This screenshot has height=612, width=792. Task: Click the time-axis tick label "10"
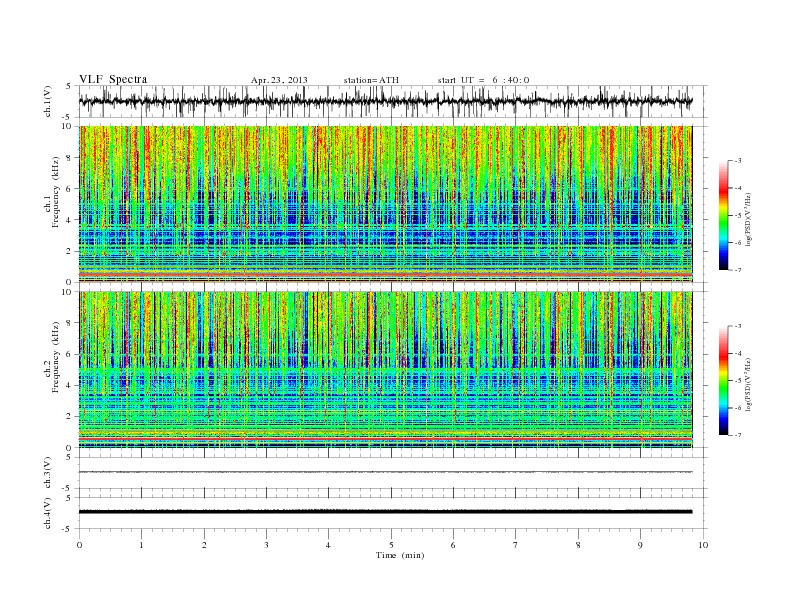point(703,545)
